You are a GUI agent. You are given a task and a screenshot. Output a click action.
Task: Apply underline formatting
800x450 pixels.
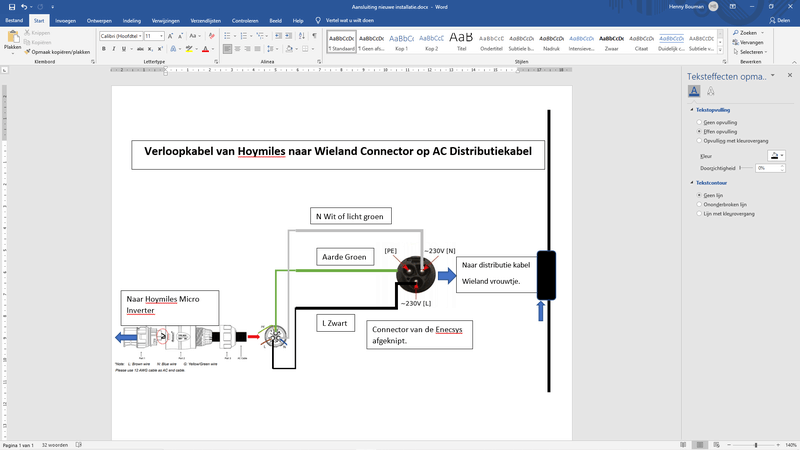(124, 49)
